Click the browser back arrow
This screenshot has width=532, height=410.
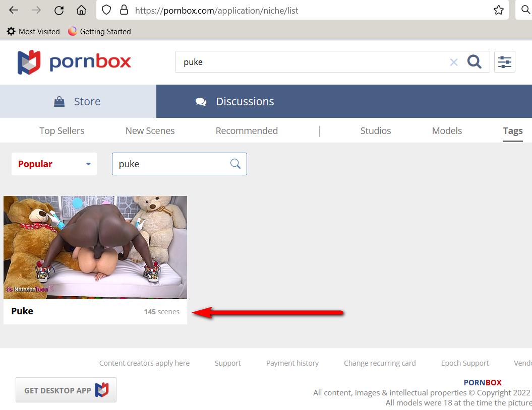[x=14, y=10]
